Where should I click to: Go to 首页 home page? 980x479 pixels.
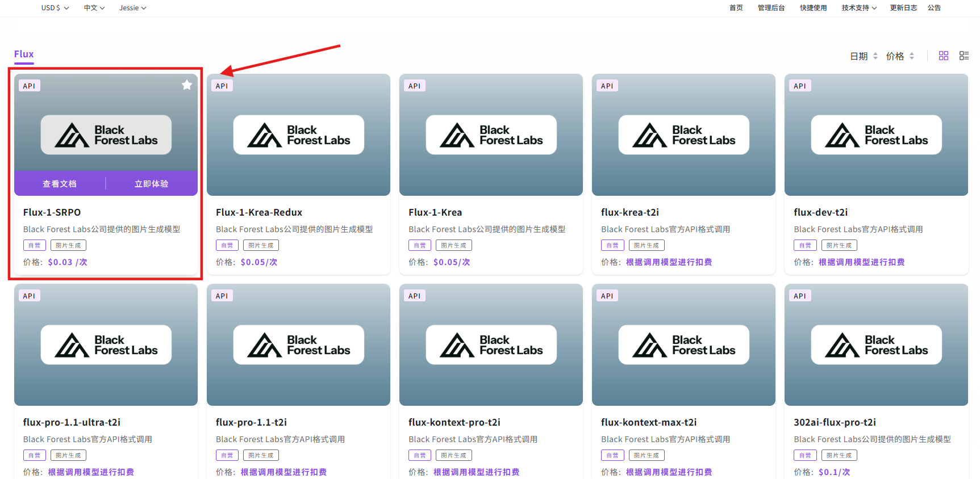pos(736,8)
